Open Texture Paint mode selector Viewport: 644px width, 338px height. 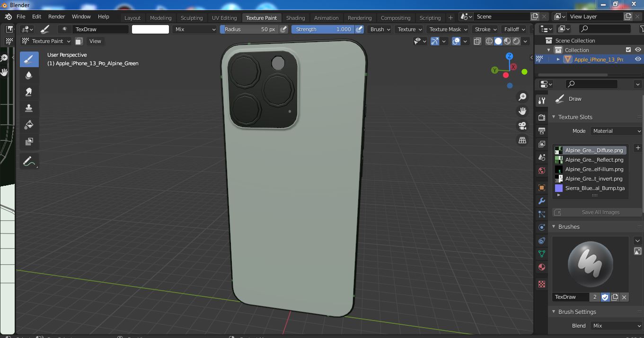[x=46, y=41]
